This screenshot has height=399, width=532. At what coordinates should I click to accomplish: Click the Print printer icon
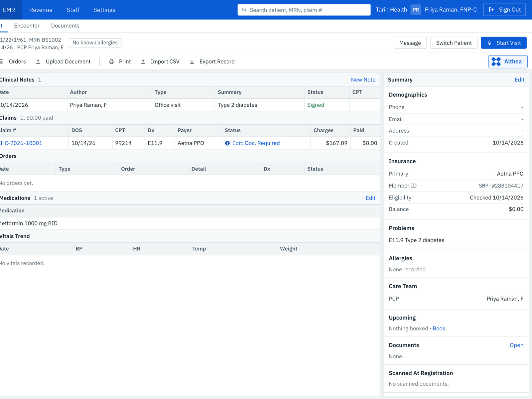coord(111,62)
